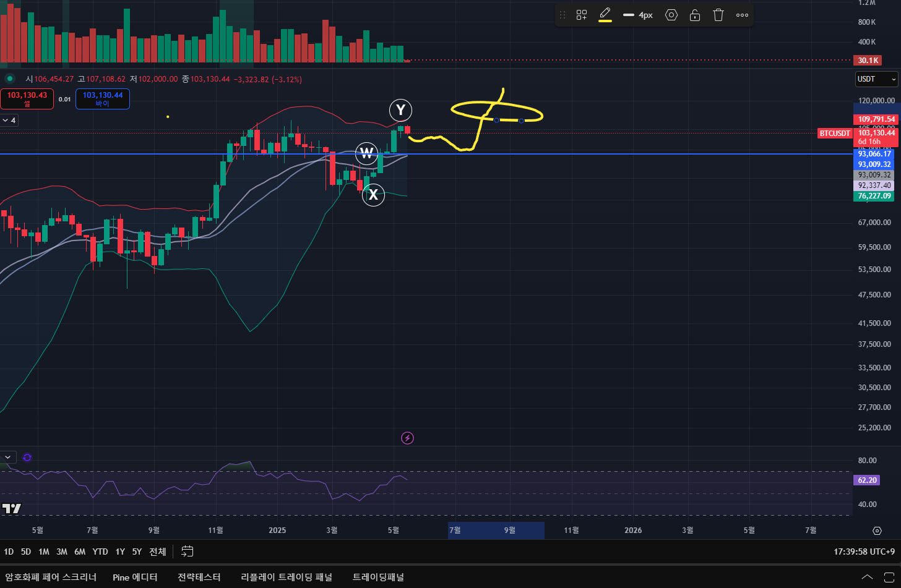901x588 pixels.
Task: Set the range to 5Y
Action: point(137,552)
